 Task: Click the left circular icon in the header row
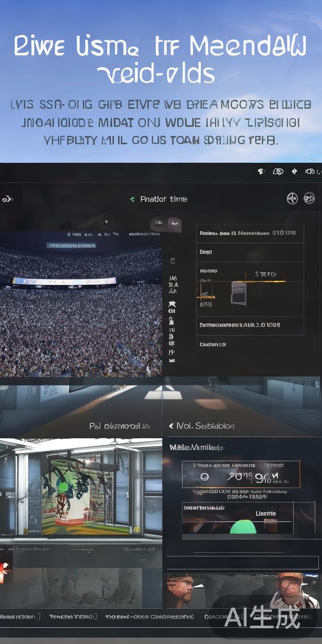click(x=292, y=198)
